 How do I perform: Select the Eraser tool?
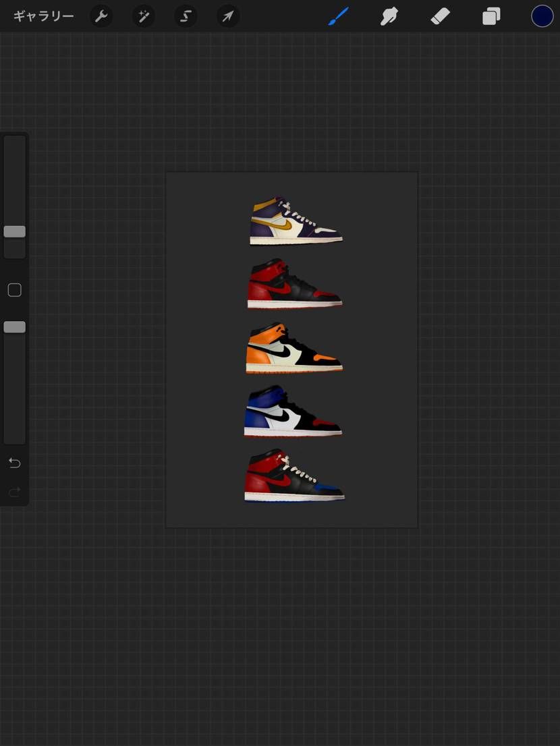(x=440, y=17)
